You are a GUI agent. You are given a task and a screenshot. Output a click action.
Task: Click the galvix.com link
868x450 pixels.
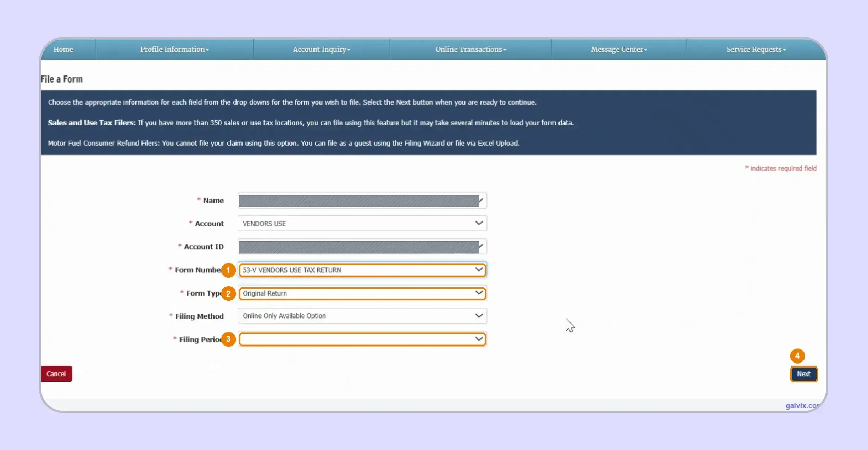(x=802, y=406)
